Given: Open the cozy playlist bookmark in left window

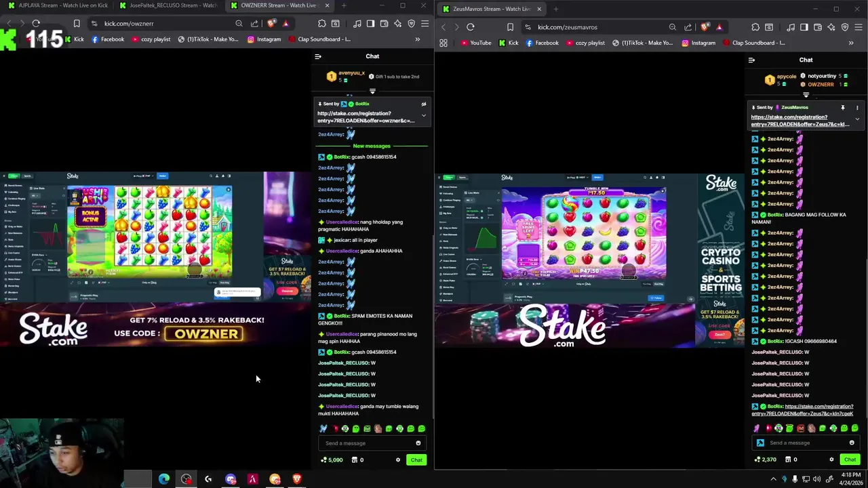Looking at the screenshot, I should [151, 39].
